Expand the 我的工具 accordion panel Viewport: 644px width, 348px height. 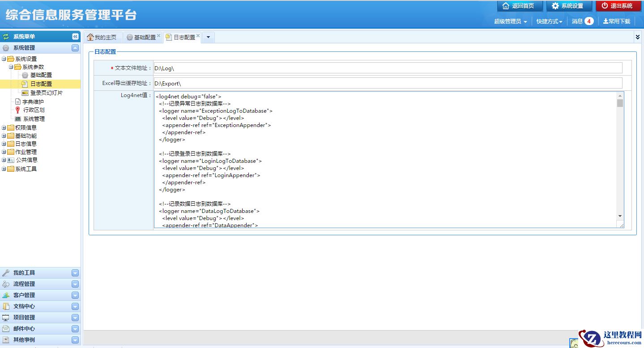[x=75, y=273]
